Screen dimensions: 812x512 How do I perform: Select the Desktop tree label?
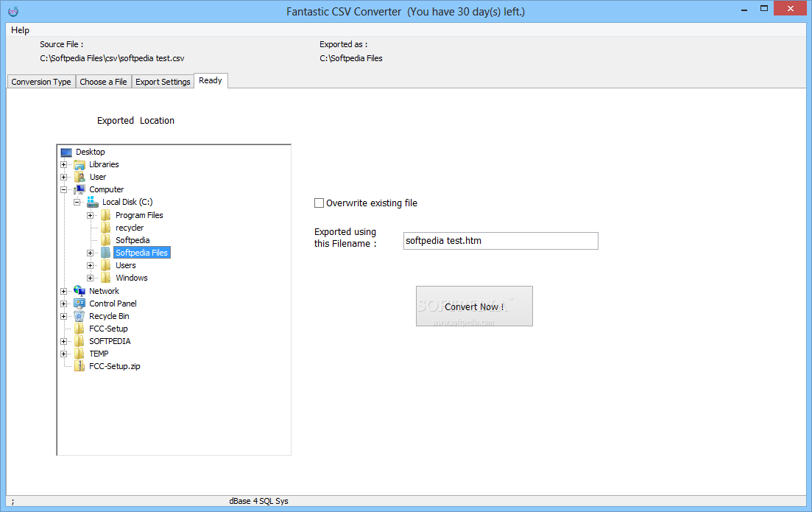point(90,152)
